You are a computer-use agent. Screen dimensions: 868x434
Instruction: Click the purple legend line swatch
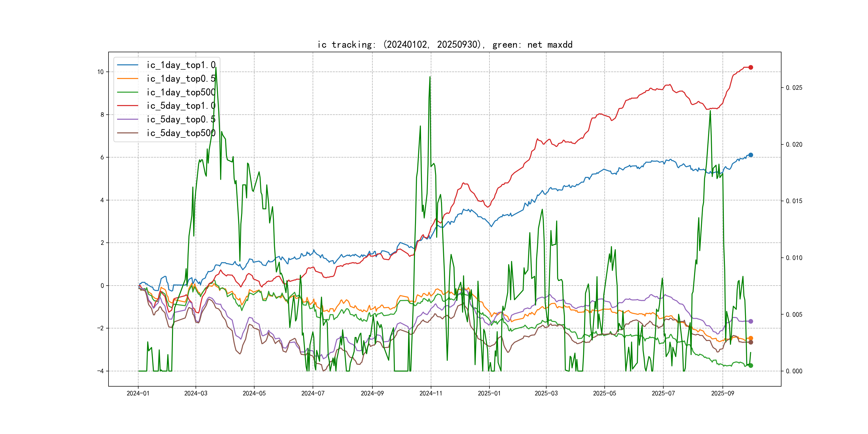pyautogui.click(x=127, y=119)
